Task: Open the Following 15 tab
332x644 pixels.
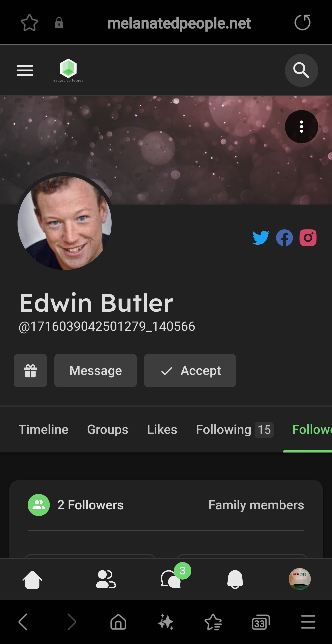Action: tap(235, 429)
